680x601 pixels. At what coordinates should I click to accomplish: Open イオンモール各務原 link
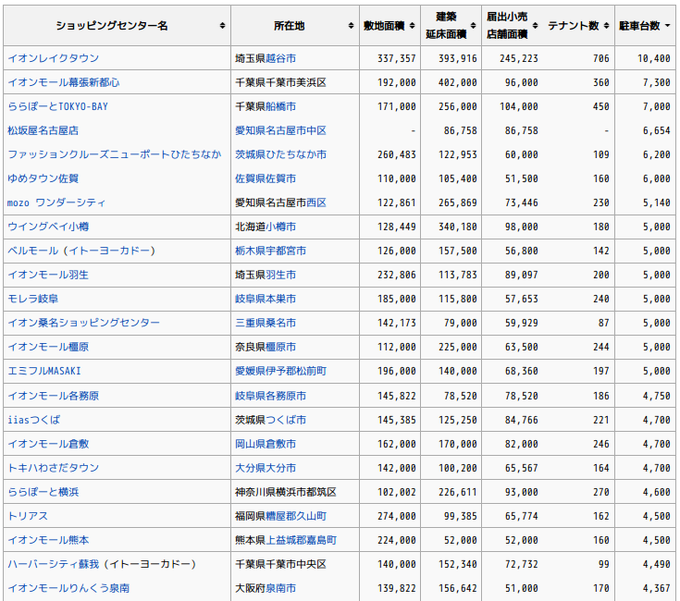53,396
